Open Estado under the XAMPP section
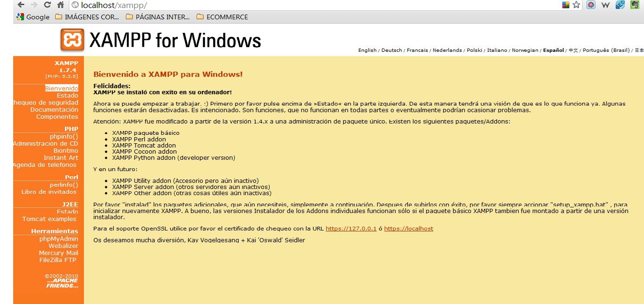 [x=67, y=95]
